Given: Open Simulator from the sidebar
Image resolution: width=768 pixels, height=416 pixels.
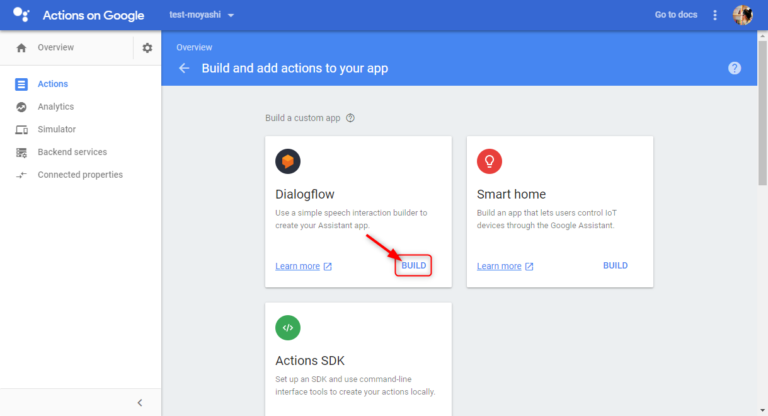Looking at the screenshot, I should point(56,130).
